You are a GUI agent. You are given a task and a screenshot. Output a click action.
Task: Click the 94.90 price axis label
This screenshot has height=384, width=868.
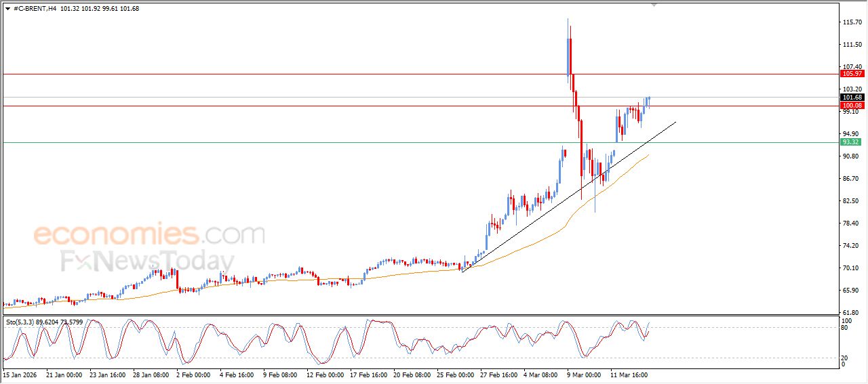coord(850,134)
